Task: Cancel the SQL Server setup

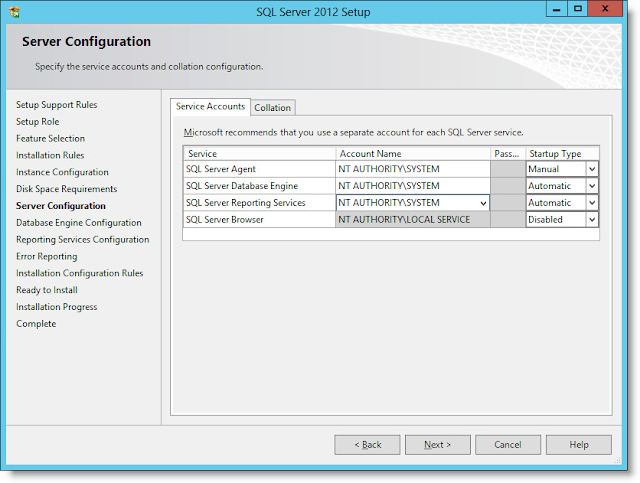Action: tap(508, 445)
